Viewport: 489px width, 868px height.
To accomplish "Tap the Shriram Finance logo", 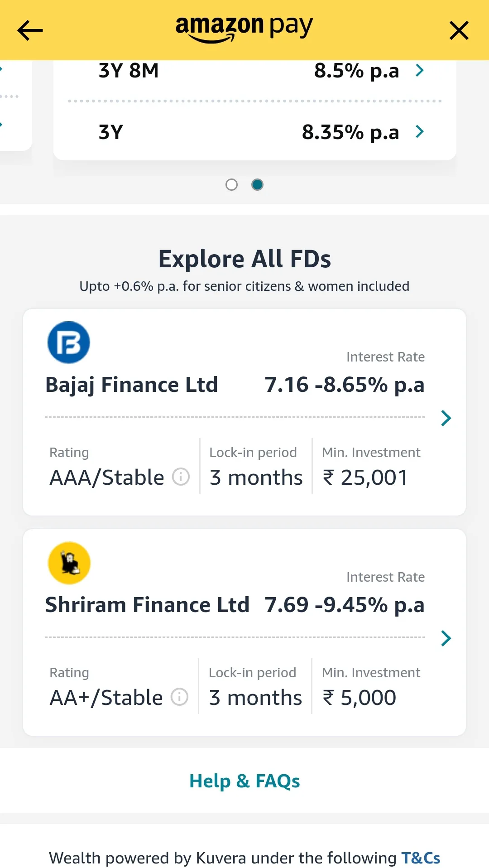I will tap(69, 563).
